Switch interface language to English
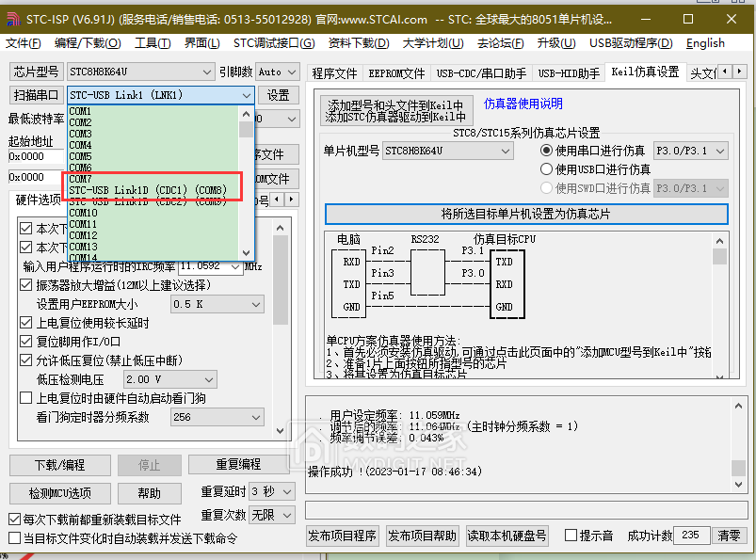Image resolution: width=756 pixels, height=560 pixels. [x=705, y=42]
